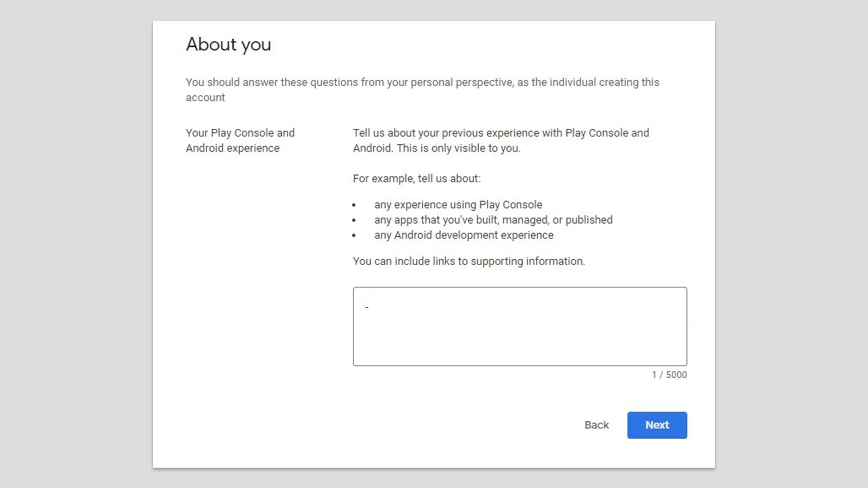The image size is (868, 488).
Task: Click the 'You should answer these questions' intro text
Action: coord(422,82)
